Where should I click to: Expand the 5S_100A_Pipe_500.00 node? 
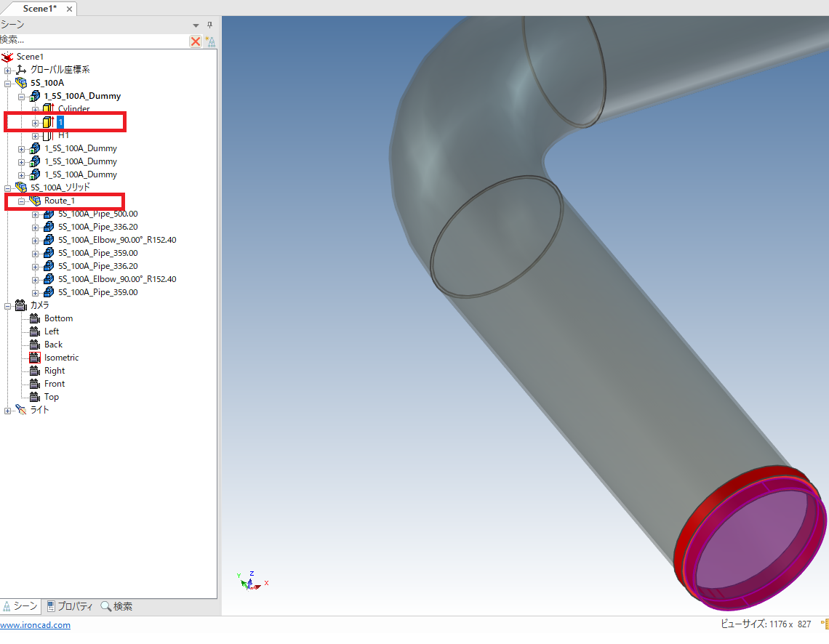(x=36, y=214)
